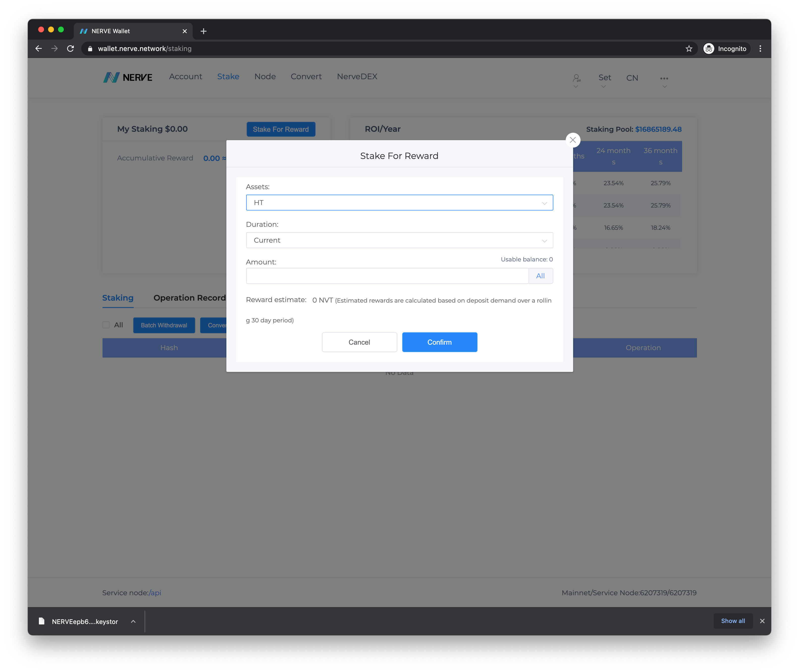The image size is (799, 672).
Task: Confirm the stake for reward
Action: (439, 342)
